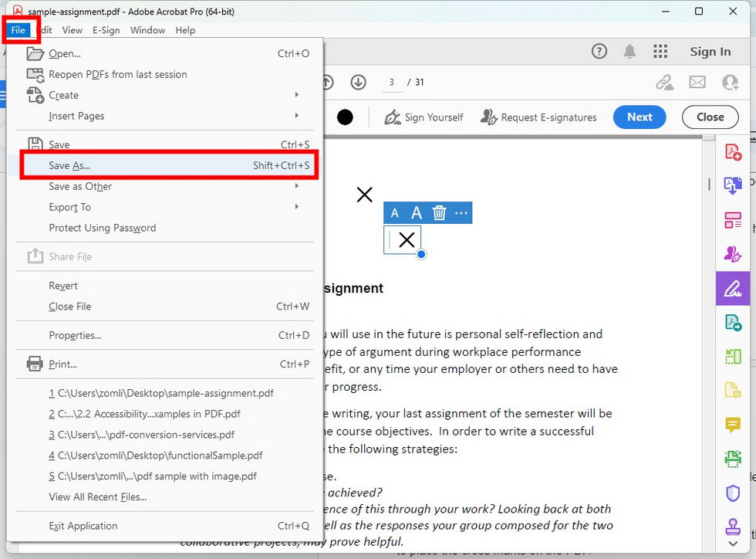The image size is (756, 559).
Task: Select the black color swatch
Action: pyautogui.click(x=345, y=117)
